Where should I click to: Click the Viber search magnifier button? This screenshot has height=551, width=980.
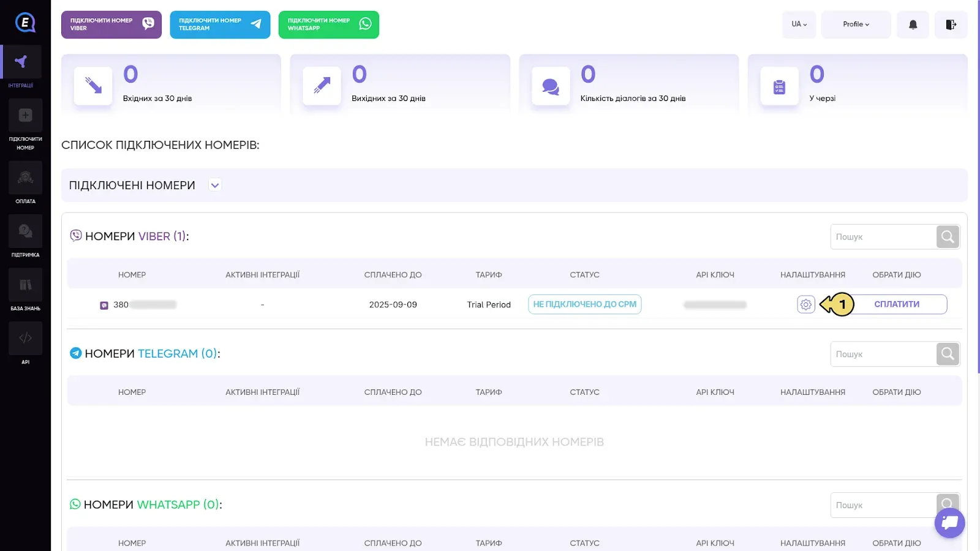point(948,237)
